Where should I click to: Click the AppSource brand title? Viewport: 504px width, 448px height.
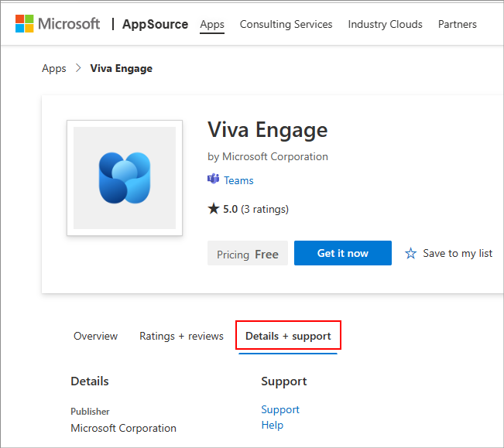click(156, 25)
